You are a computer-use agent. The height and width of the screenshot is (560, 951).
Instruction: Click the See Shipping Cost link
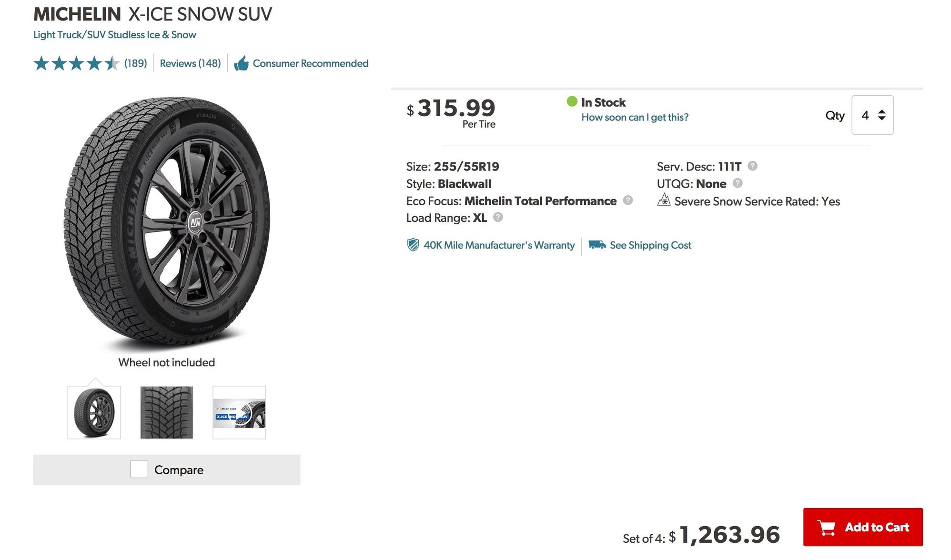(x=650, y=245)
